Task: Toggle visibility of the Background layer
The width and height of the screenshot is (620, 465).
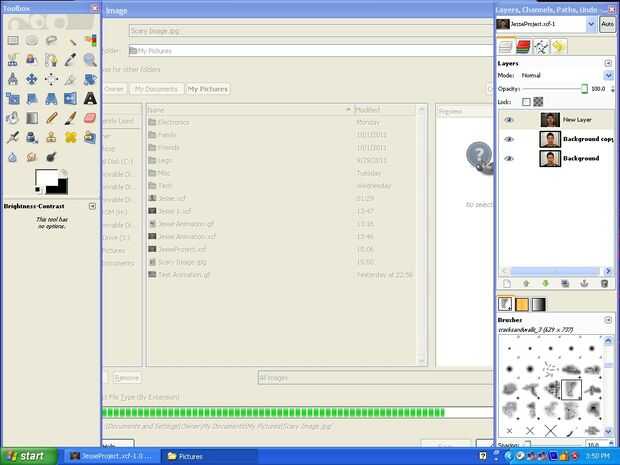Action: point(509,159)
